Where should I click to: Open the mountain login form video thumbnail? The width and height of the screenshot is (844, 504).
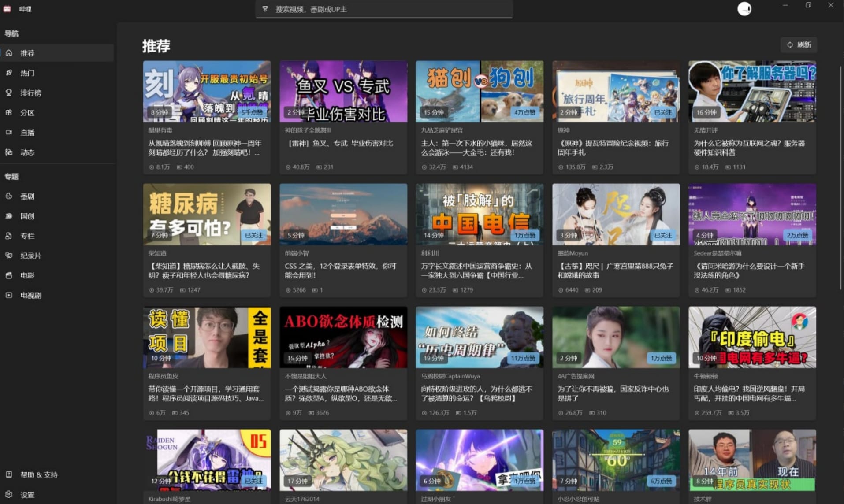click(343, 215)
